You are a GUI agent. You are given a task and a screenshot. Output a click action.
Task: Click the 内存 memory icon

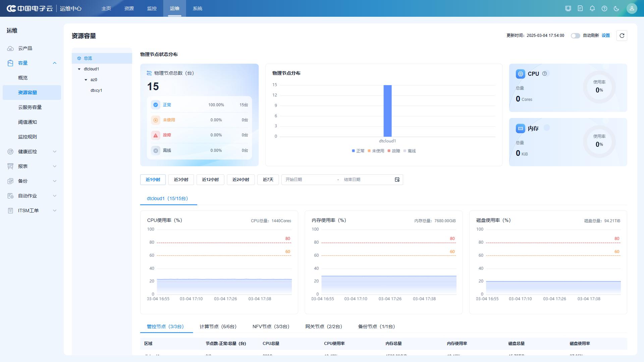point(521,128)
